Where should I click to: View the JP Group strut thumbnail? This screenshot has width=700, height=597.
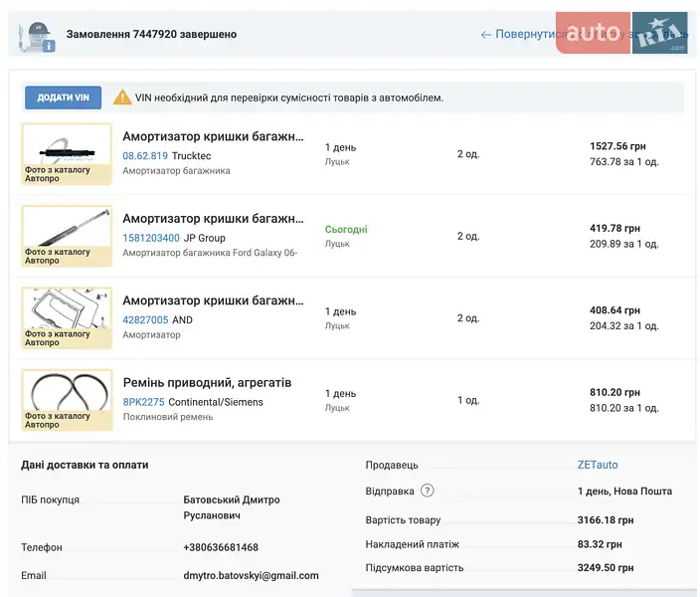[x=67, y=235]
